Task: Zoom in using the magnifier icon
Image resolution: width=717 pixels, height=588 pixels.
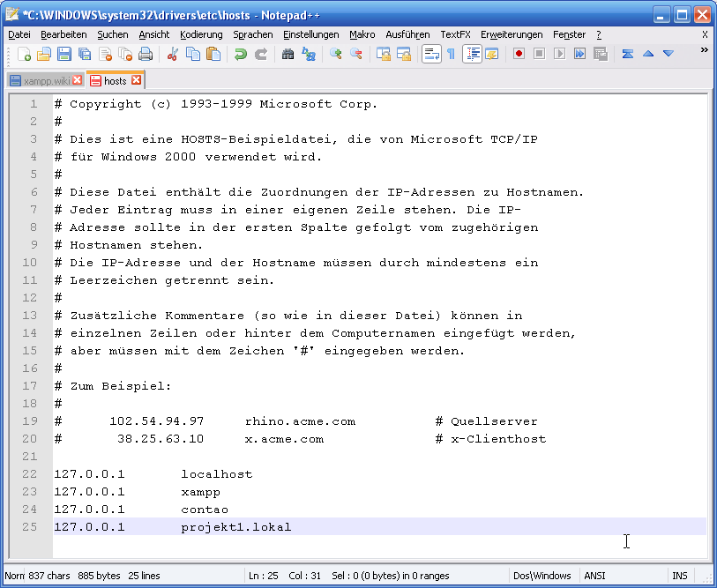Action: [x=335, y=53]
